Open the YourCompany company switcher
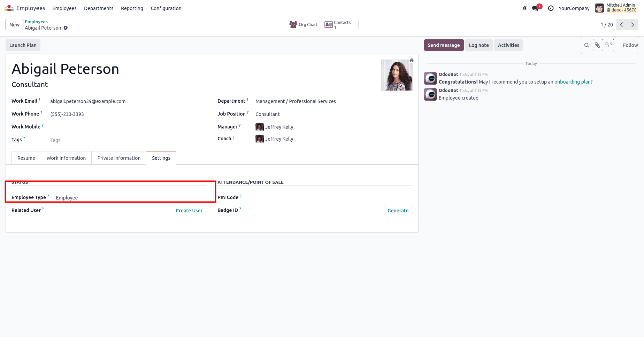The image size is (644, 337). [574, 8]
